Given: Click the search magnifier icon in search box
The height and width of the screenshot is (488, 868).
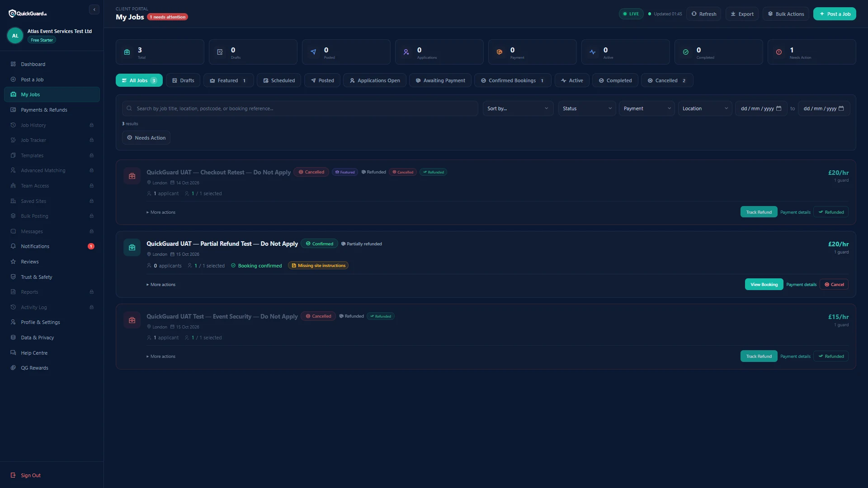Looking at the screenshot, I should pos(129,108).
